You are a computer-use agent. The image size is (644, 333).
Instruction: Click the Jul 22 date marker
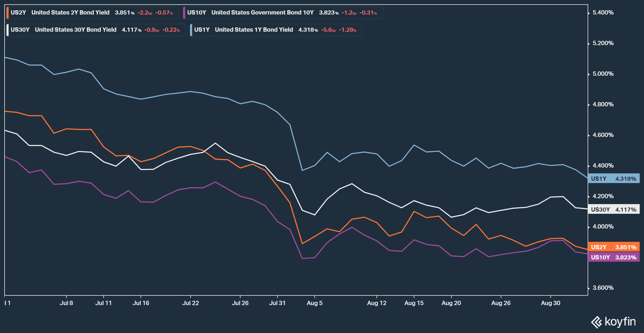tap(190, 303)
